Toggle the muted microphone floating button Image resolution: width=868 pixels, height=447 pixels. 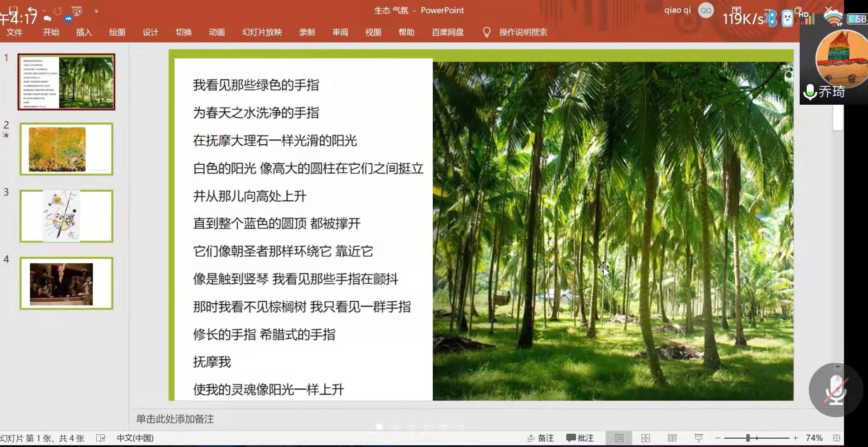835,390
